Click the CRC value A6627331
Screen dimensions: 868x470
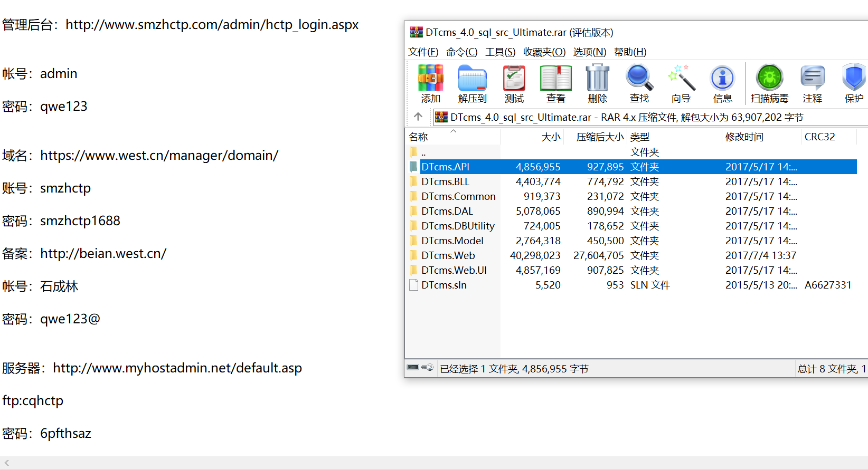(x=828, y=285)
